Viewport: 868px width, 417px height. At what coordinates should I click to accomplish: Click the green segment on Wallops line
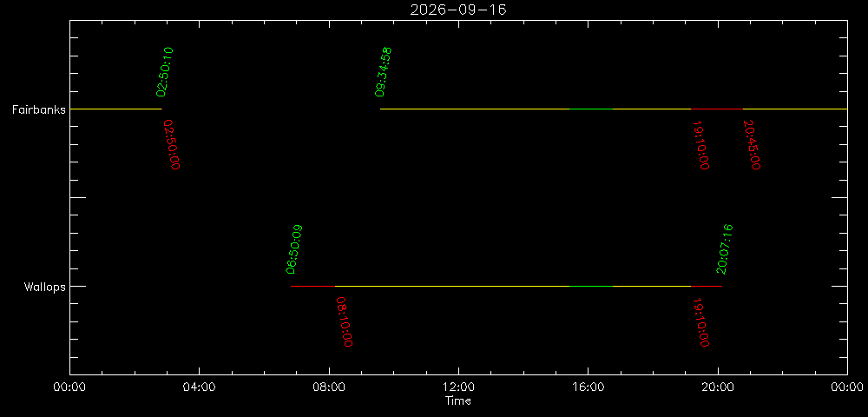pyautogui.click(x=590, y=287)
